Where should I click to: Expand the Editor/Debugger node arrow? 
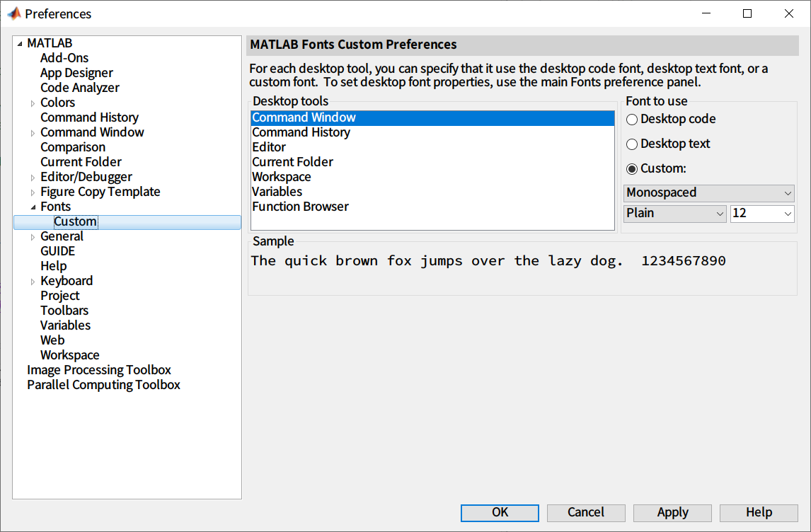[x=33, y=178]
